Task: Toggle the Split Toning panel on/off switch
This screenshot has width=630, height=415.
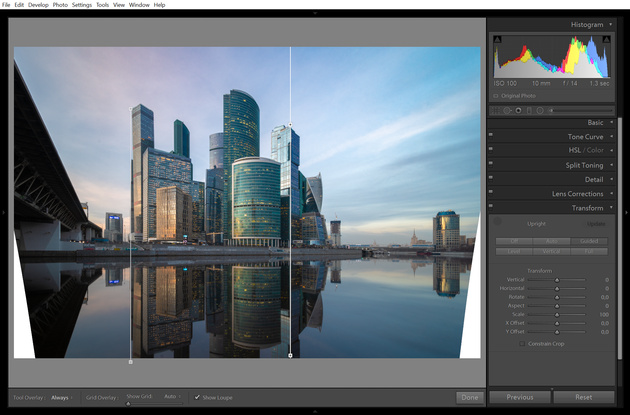Action: point(491,163)
